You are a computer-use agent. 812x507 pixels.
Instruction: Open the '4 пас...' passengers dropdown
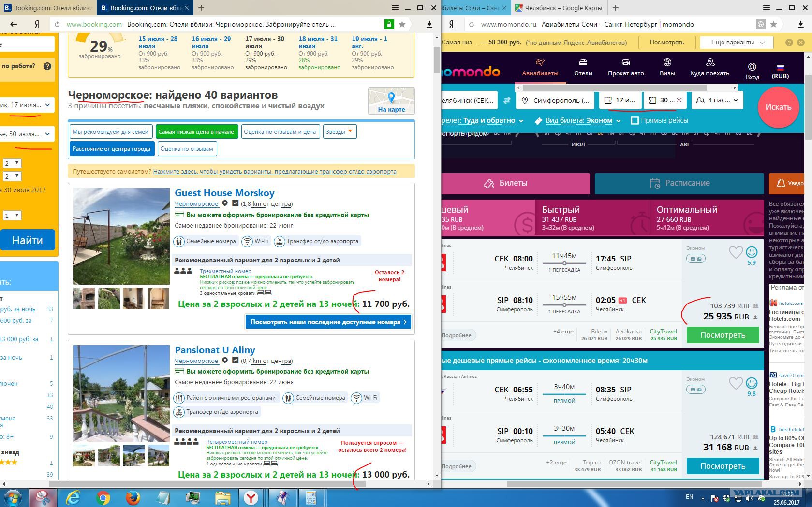(717, 100)
